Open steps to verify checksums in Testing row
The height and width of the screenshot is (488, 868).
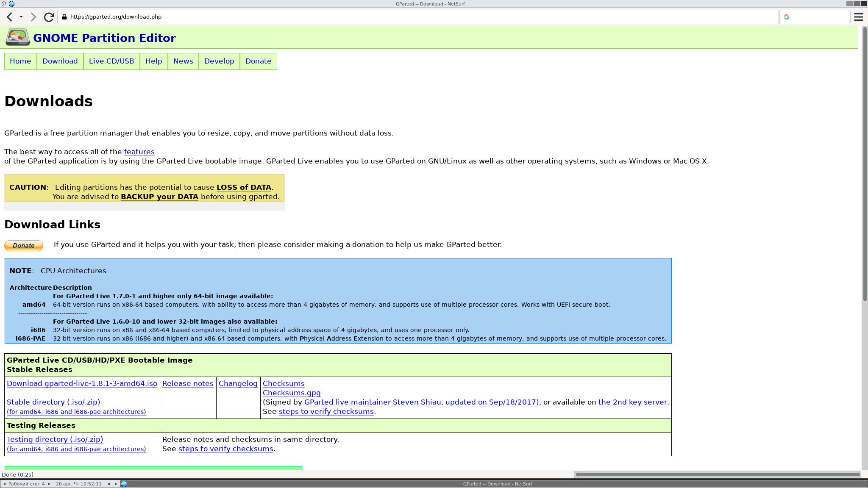click(226, 449)
